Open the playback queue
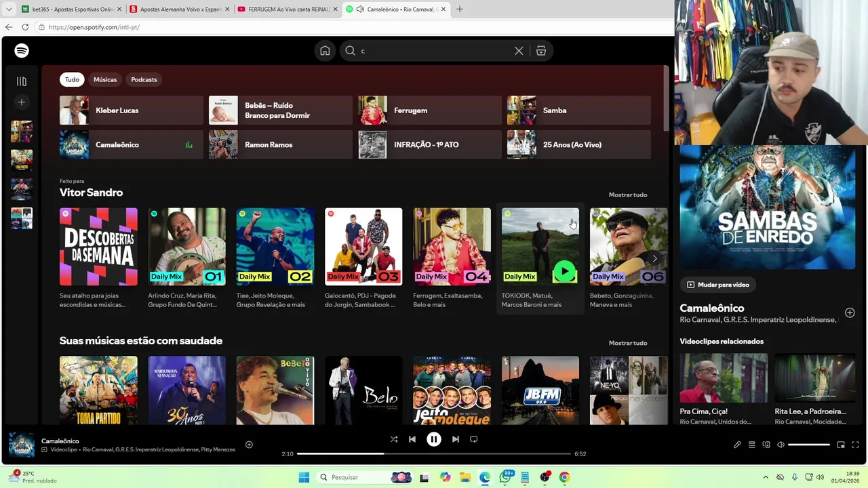This screenshot has width=868, height=488. pyautogui.click(x=751, y=445)
